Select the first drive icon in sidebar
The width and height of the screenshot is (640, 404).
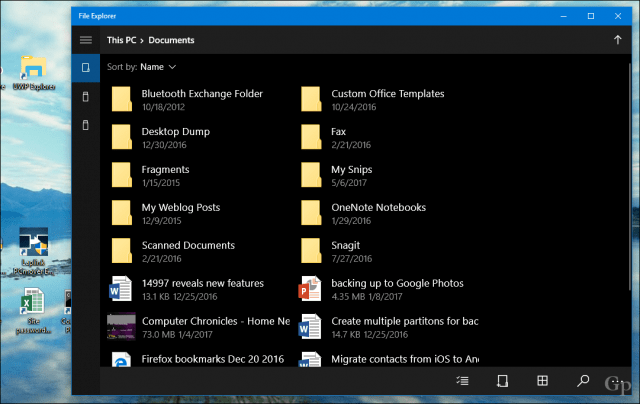[86, 68]
